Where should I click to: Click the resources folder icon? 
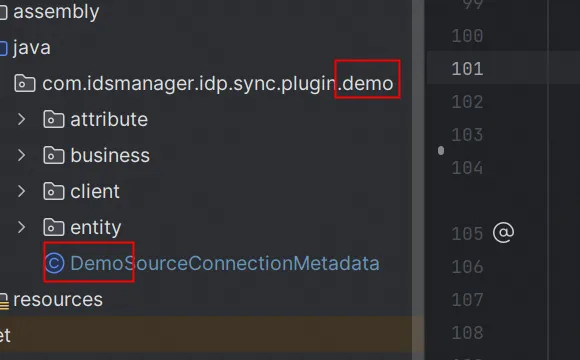click(x=4, y=300)
